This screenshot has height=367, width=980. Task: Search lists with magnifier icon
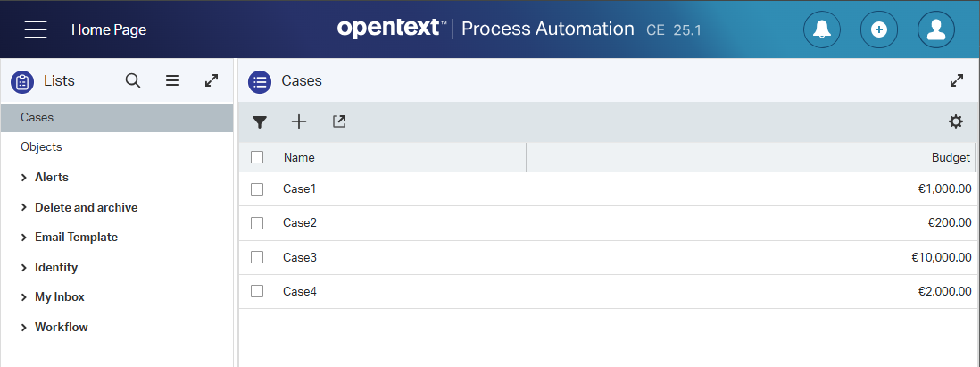click(133, 80)
